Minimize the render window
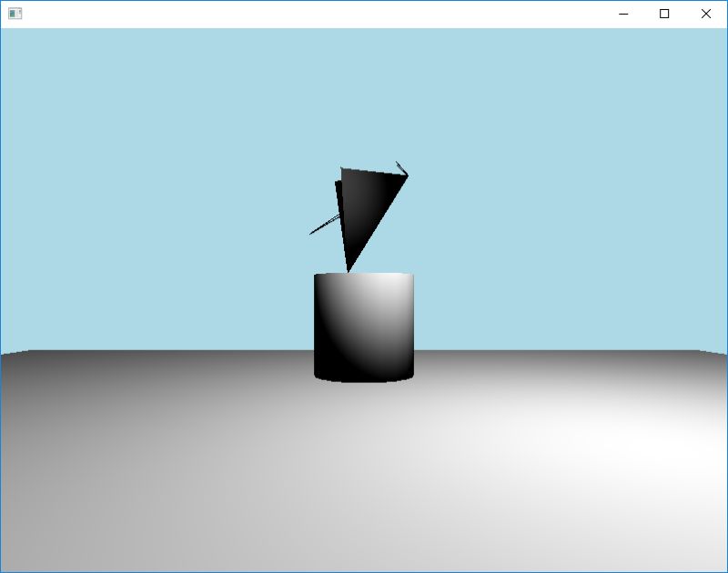Image resolution: width=728 pixels, height=573 pixels. point(622,14)
